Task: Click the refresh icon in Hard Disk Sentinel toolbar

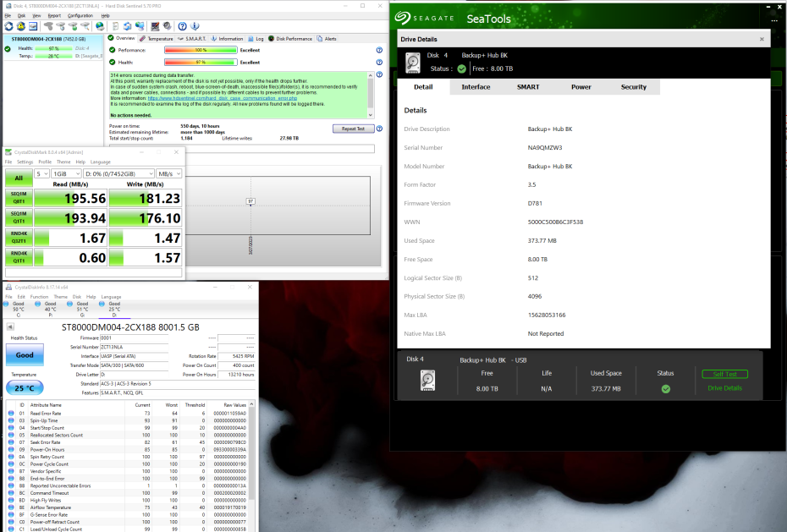Action: [8, 26]
